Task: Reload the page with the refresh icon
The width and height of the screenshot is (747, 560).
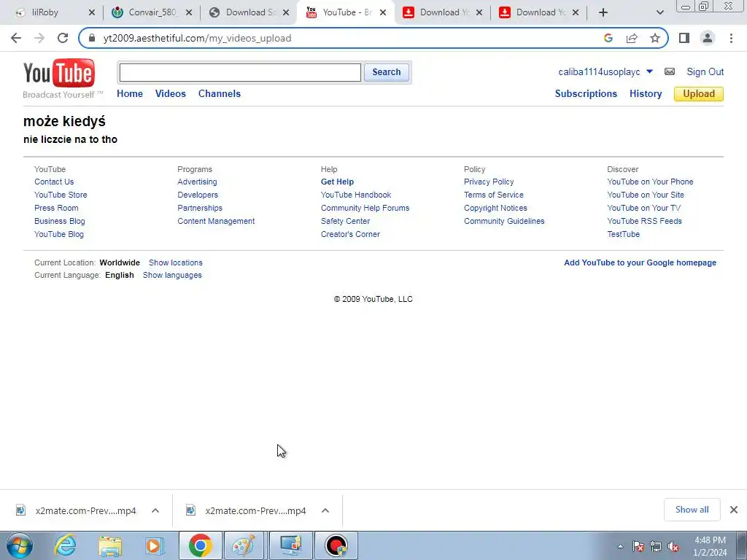Action: point(63,38)
